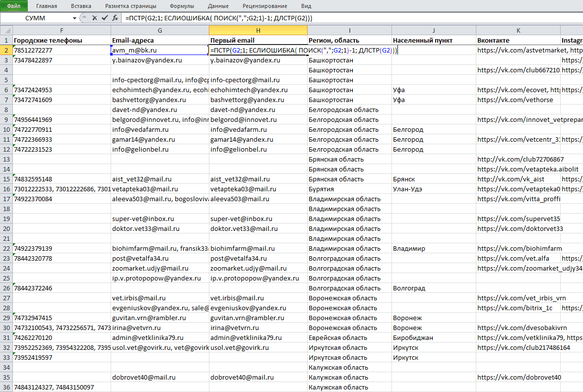The width and height of the screenshot is (583, 392).
Task: Click the Name Box showing СУММ
Action: pos(36,18)
